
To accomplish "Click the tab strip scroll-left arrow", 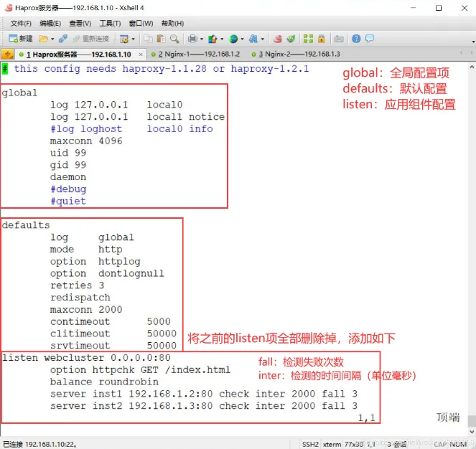I will pos(461,53).
